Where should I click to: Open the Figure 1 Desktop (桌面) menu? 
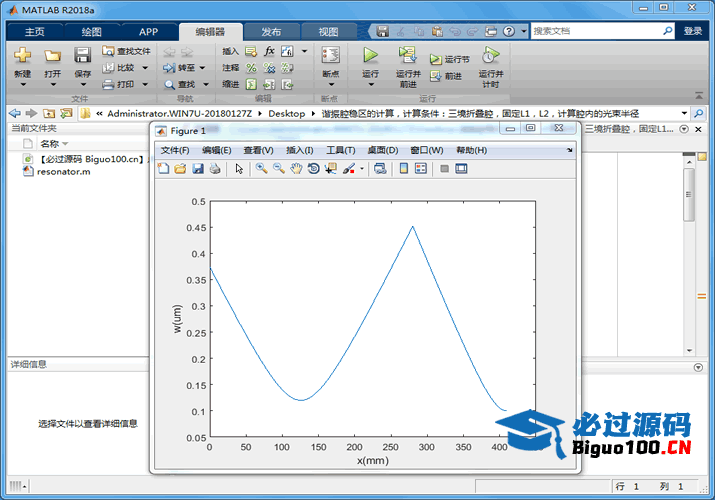click(383, 150)
